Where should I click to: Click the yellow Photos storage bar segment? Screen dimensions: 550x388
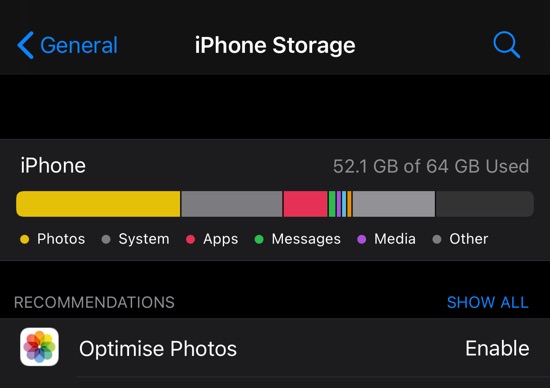click(98, 204)
